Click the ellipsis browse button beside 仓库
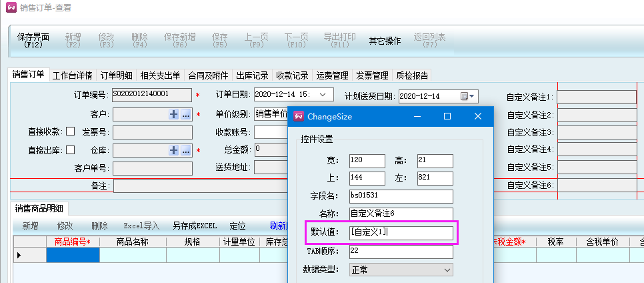 tap(186, 150)
